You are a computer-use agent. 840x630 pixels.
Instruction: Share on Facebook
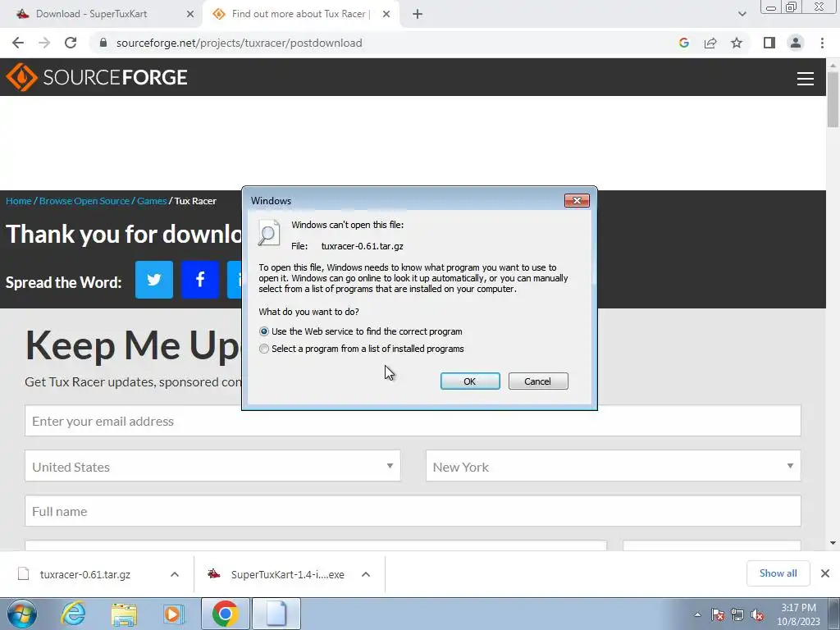pos(200,280)
